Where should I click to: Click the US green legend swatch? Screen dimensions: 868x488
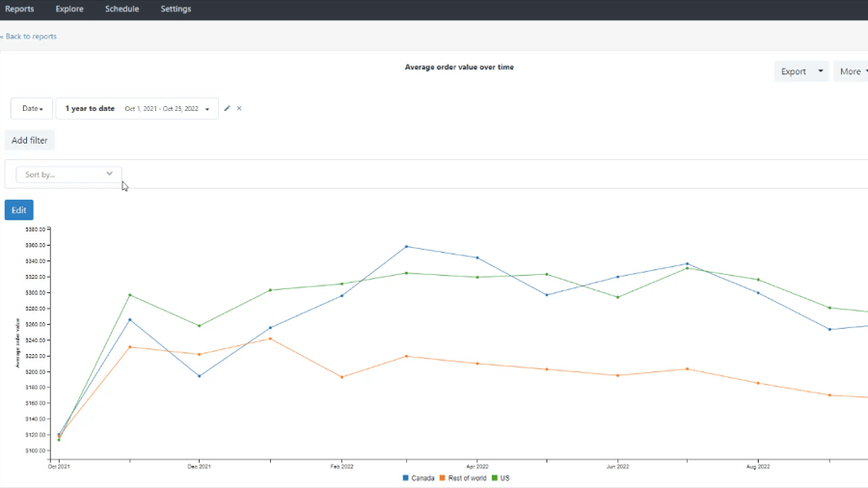495,478
